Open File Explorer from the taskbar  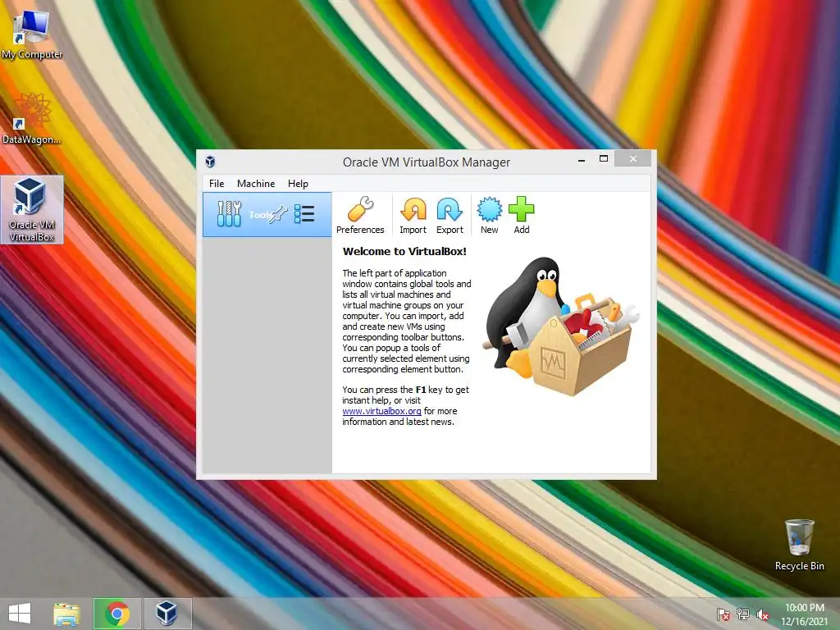pyautogui.click(x=66, y=614)
